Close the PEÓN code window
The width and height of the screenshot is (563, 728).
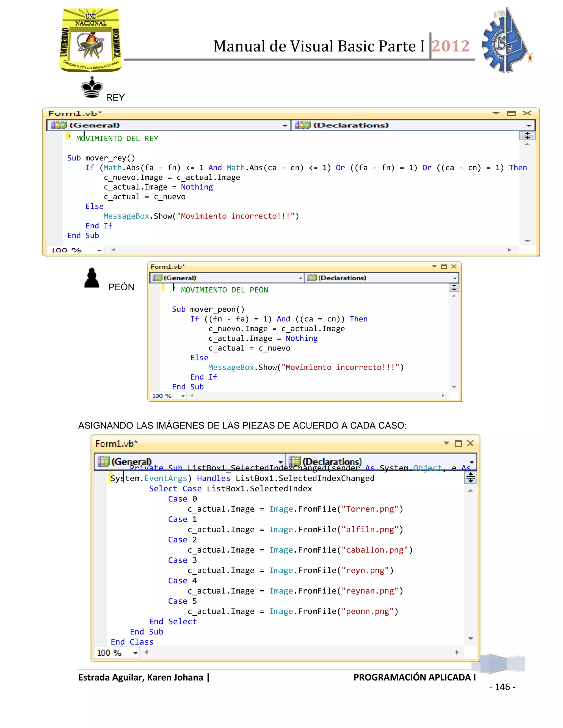pyautogui.click(x=454, y=266)
